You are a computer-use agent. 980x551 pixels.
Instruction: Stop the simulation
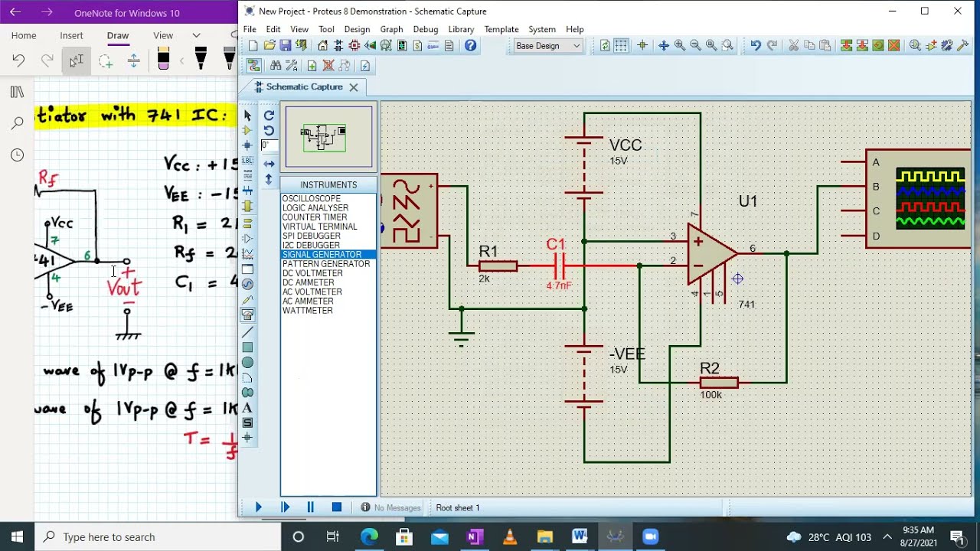coord(336,507)
